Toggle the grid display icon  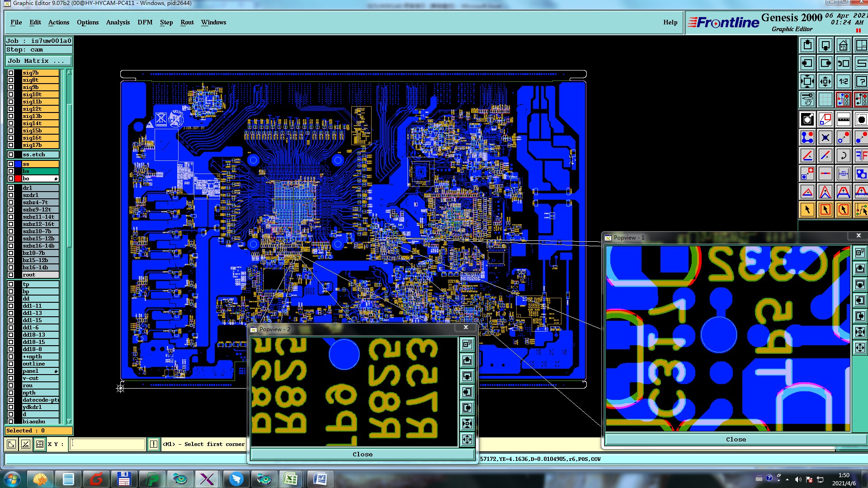coord(826,99)
